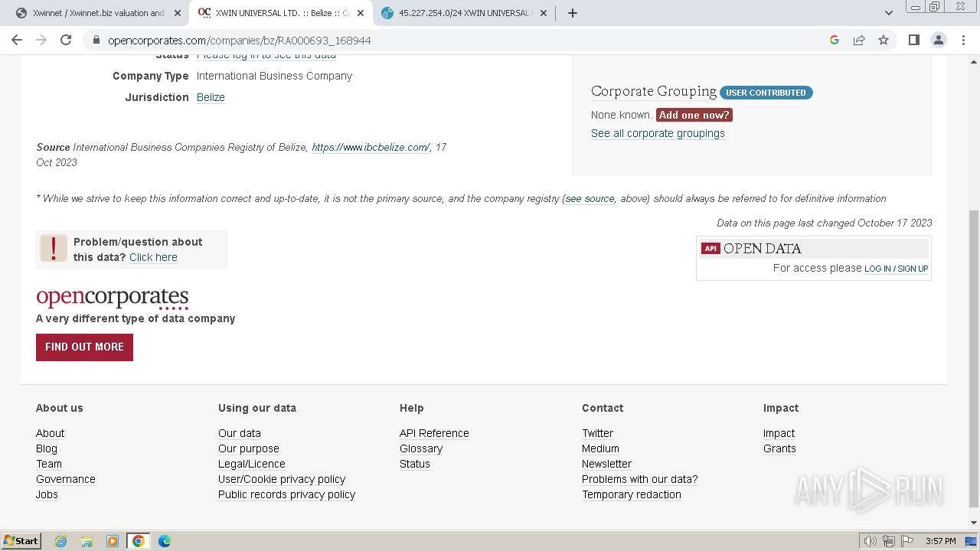Click the address bar URL
This screenshot has width=980, height=551.
click(239, 41)
